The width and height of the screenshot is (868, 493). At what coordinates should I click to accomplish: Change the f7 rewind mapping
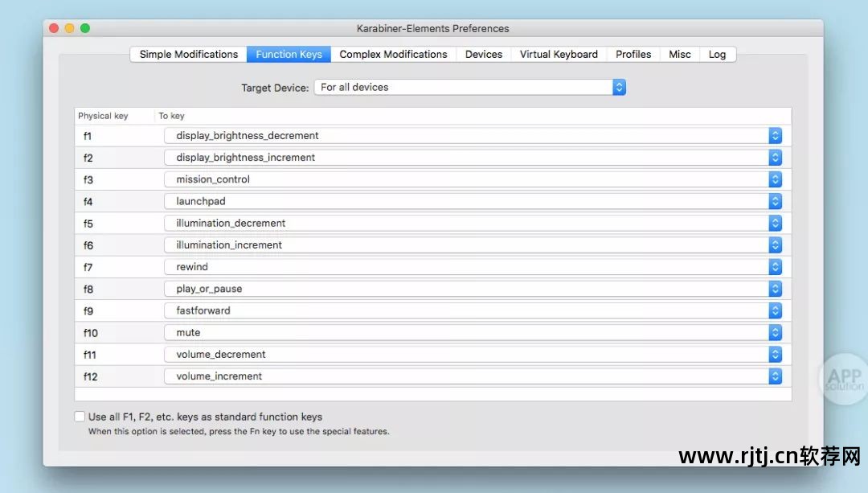point(473,267)
